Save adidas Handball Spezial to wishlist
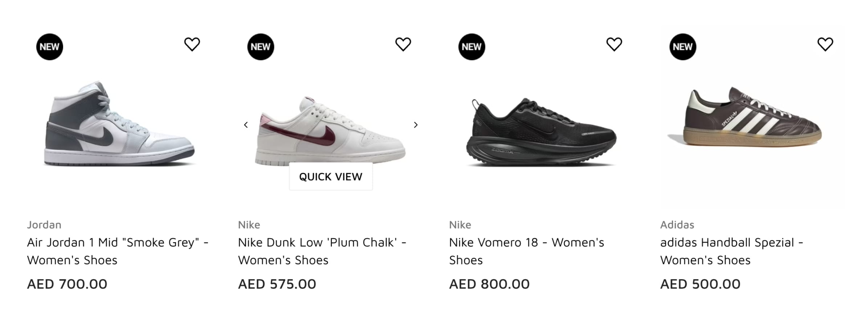This screenshot has width=868, height=331. coord(825,45)
